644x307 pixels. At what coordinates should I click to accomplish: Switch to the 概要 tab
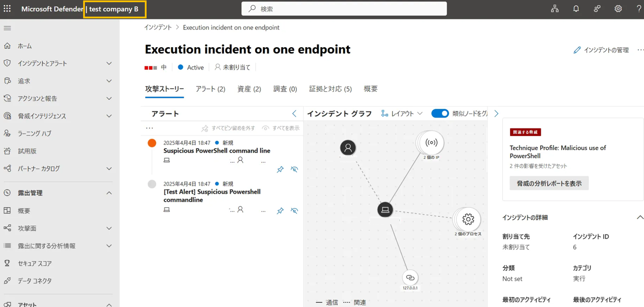point(371,89)
